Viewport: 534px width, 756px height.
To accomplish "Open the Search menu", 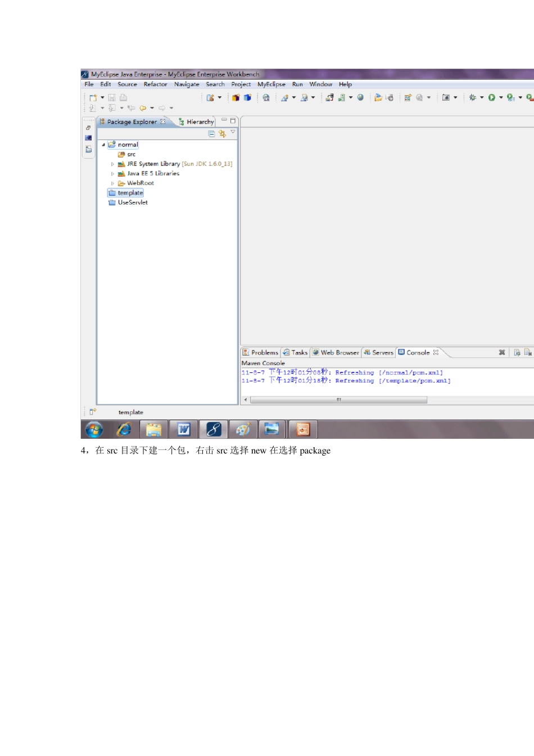I will [215, 84].
